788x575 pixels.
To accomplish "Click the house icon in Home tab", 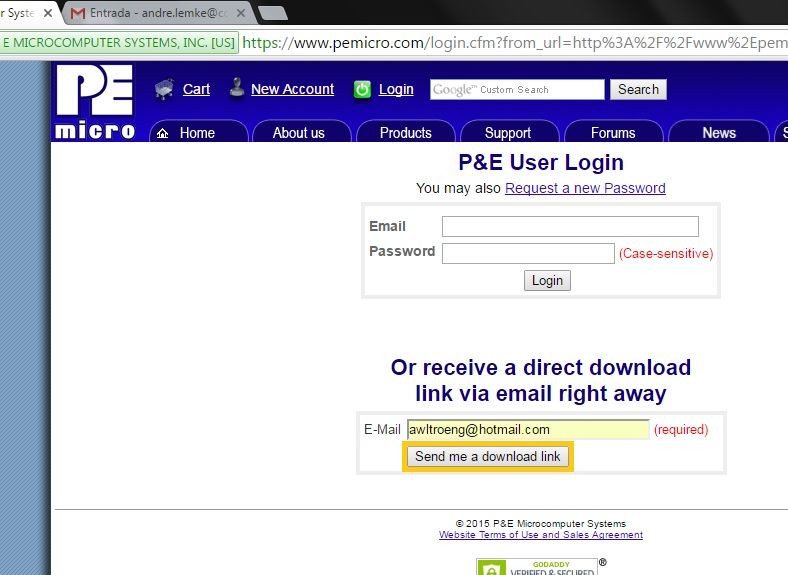I will tap(162, 133).
